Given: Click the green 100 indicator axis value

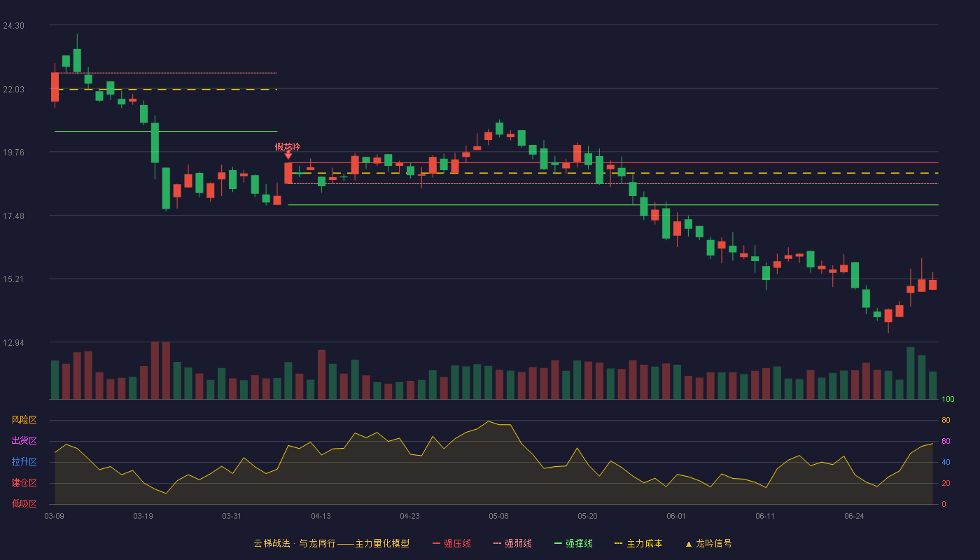Looking at the screenshot, I should [948, 399].
